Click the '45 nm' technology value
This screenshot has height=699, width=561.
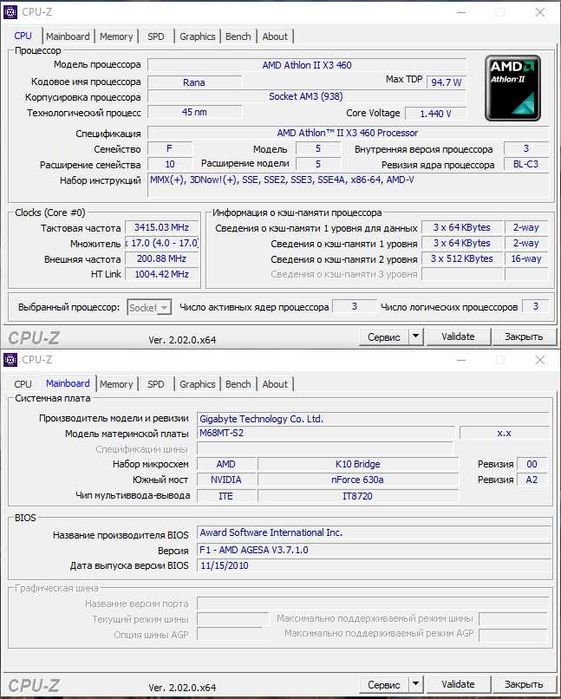(x=194, y=112)
